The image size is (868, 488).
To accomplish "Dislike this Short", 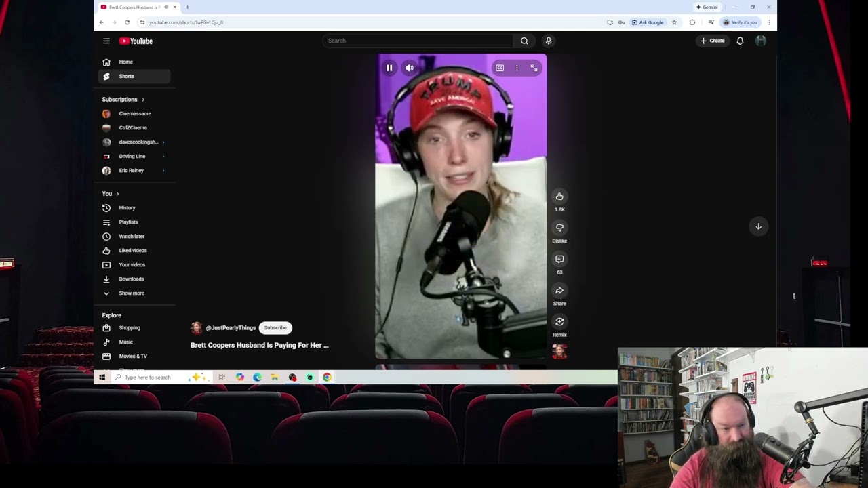I will tap(559, 228).
